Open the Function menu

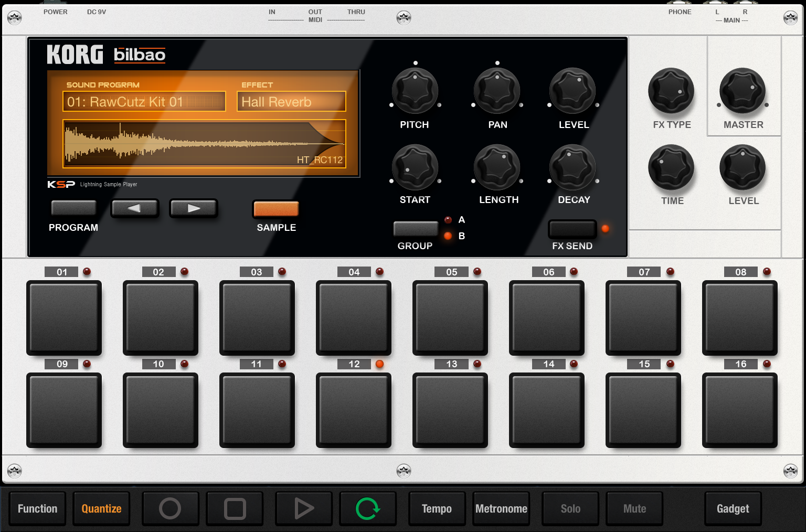coord(37,508)
